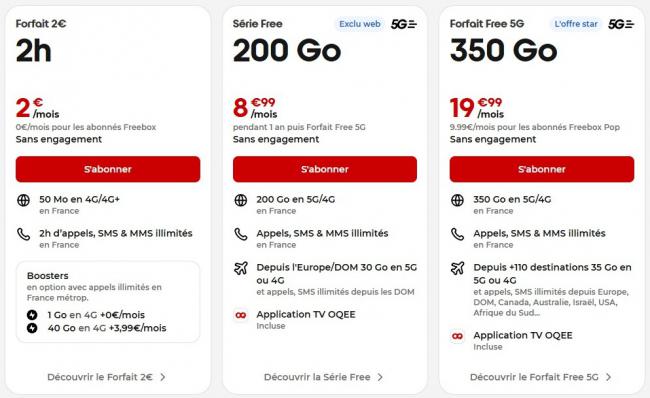Select the 40 Go en 4G +3,99€/mois booster
The image size is (650, 398).
[97, 328]
